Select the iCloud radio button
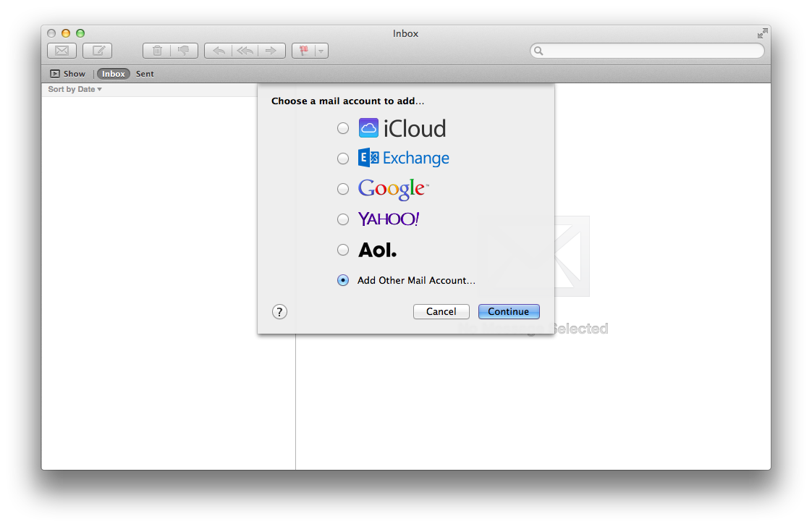 343,128
